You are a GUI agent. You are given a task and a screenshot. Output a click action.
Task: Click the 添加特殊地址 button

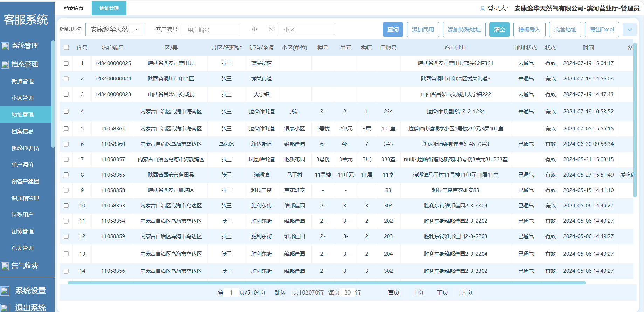point(464,30)
